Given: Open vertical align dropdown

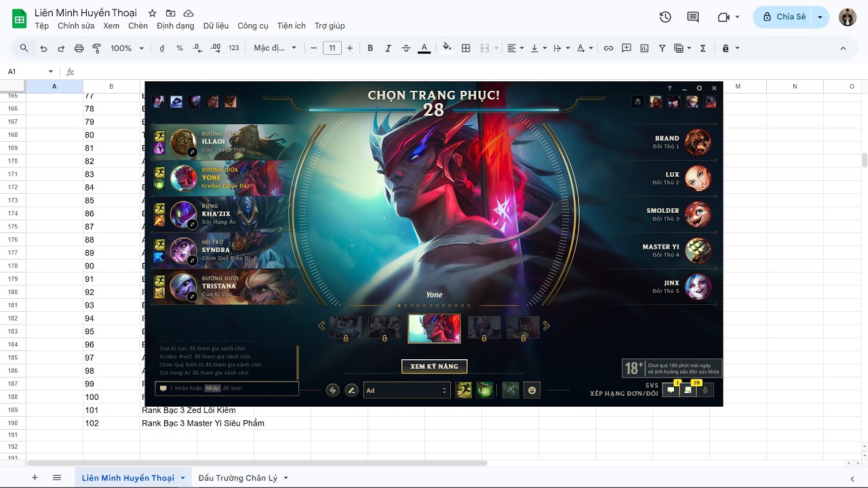Looking at the screenshot, I should point(538,48).
